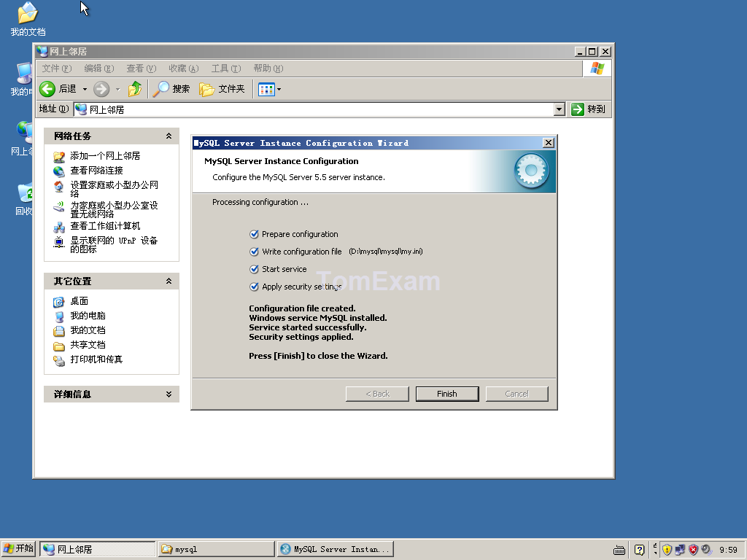Open the 查看(V) menu
Image resolution: width=747 pixels, height=560 pixels.
tap(141, 69)
